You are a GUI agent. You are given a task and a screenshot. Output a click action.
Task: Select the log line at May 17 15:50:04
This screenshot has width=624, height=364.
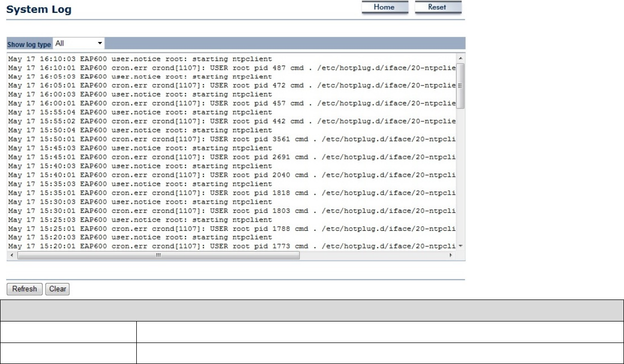click(x=140, y=131)
